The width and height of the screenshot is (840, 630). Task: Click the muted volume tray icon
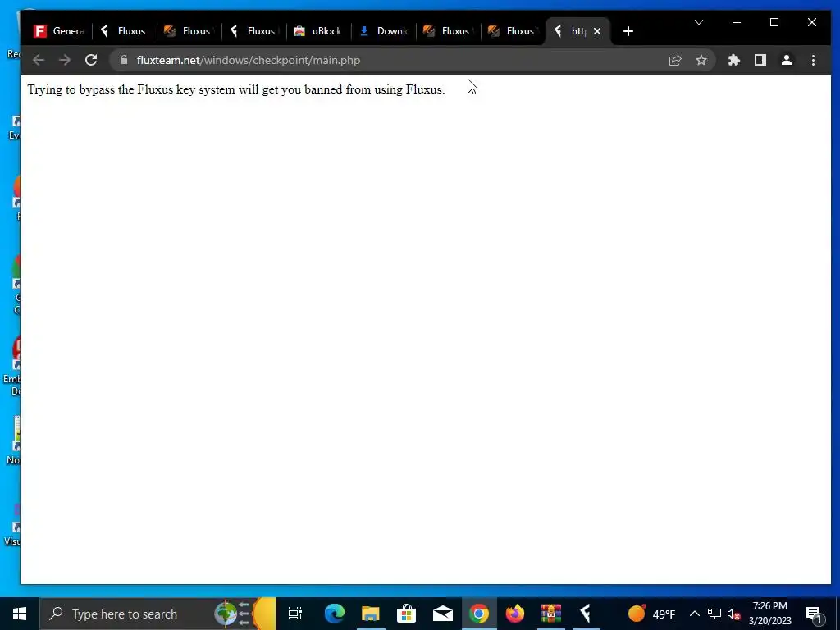coord(734,614)
